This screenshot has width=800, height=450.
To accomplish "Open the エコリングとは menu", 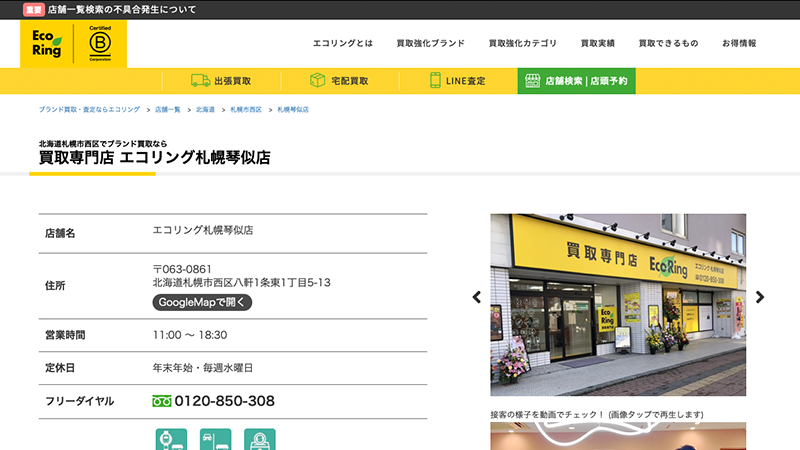I will (343, 44).
